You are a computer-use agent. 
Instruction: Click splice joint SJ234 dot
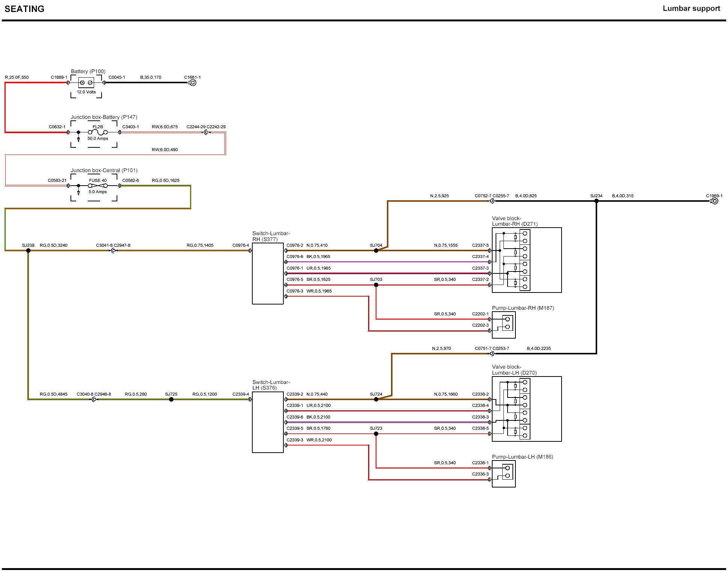point(596,201)
